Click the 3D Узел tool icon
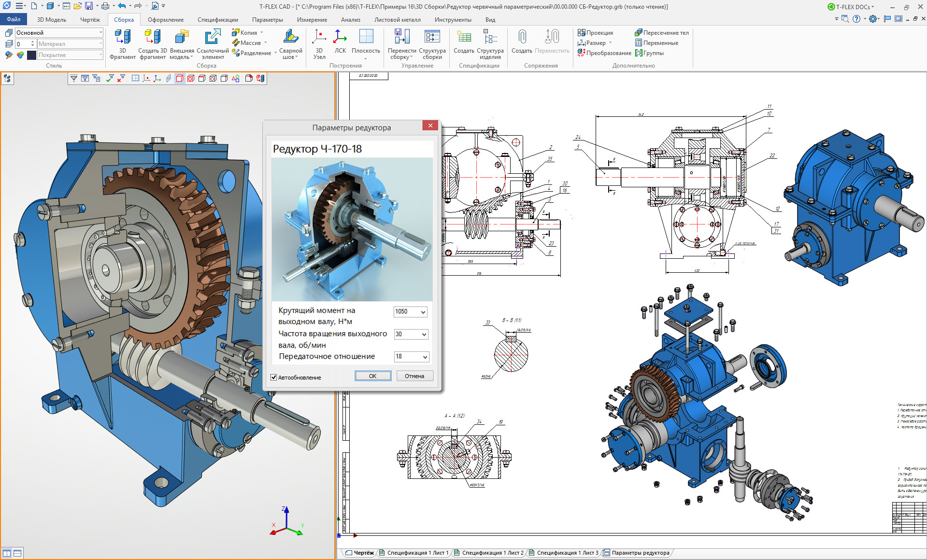927x560 pixels. (x=319, y=38)
